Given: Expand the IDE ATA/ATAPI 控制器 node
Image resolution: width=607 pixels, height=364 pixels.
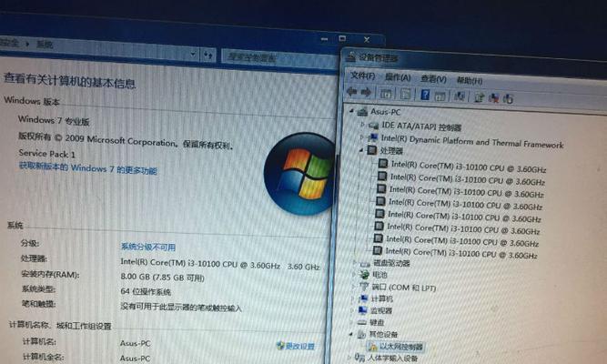Looking at the screenshot, I should click(x=362, y=125).
